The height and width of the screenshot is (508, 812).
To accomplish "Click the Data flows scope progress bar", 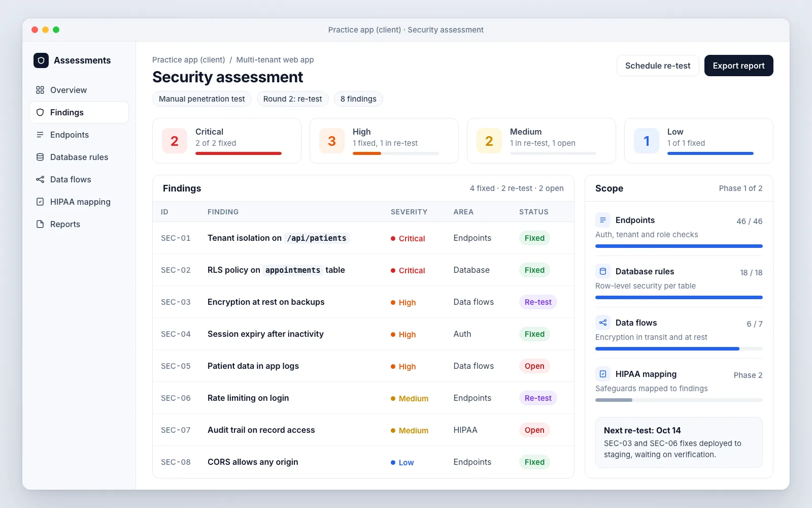I will click(x=679, y=349).
